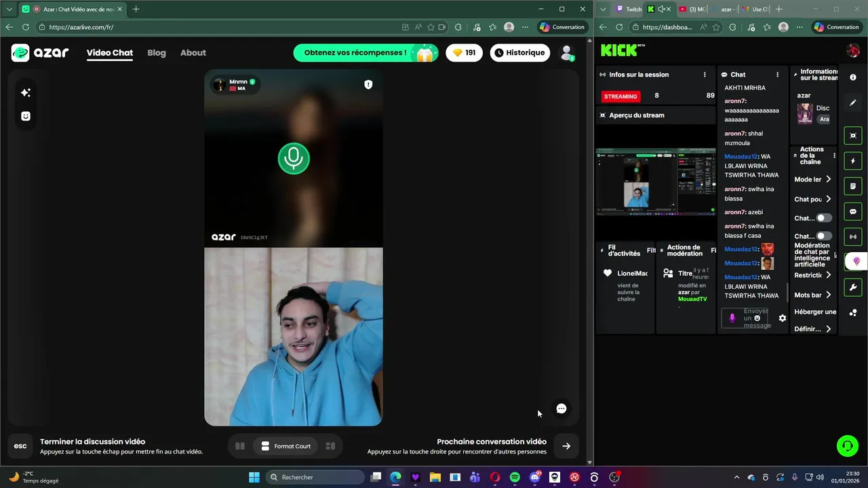The width and height of the screenshot is (868, 488).
Task: Open Kick chat settings gear
Action: 782,318
